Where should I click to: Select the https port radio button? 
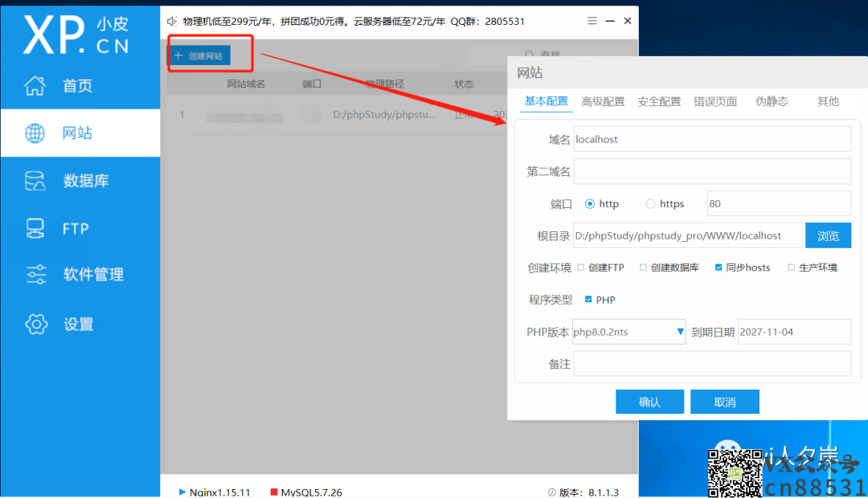click(650, 204)
